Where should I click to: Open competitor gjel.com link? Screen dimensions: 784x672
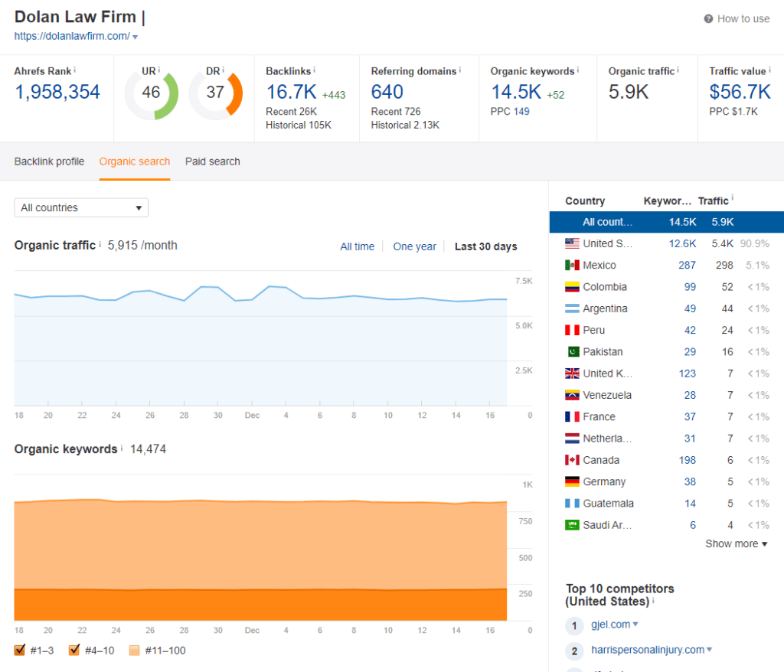610,624
